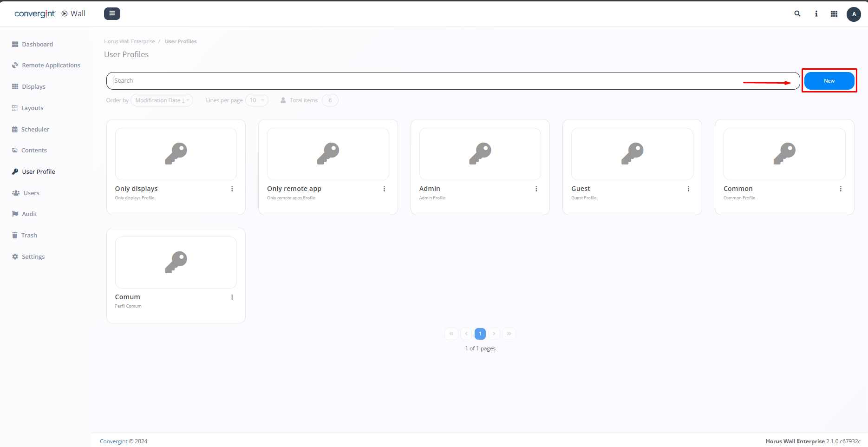Select the Displays icon in sidebar
Image resolution: width=868 pixels, height=447 pixels.
tap(15, 86)
